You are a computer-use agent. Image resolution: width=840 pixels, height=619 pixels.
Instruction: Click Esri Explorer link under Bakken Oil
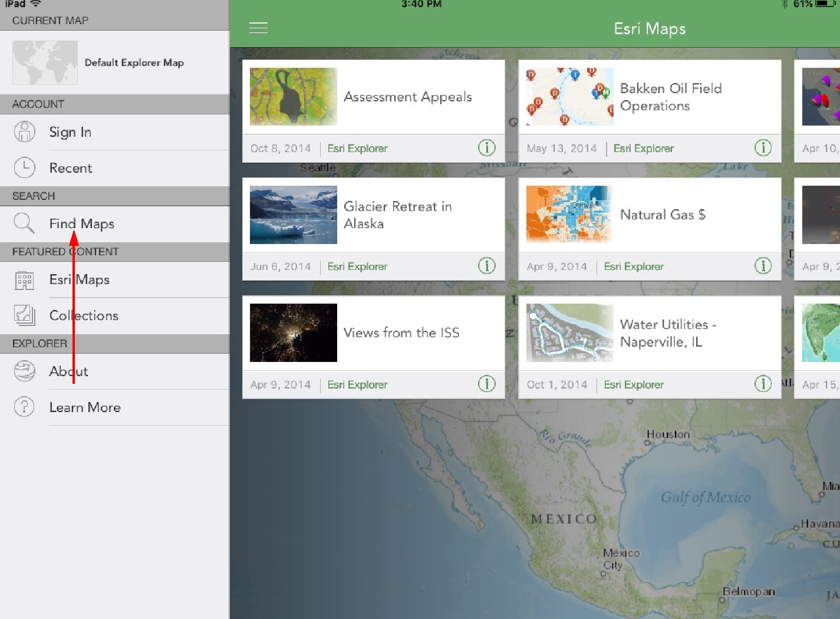644,149
